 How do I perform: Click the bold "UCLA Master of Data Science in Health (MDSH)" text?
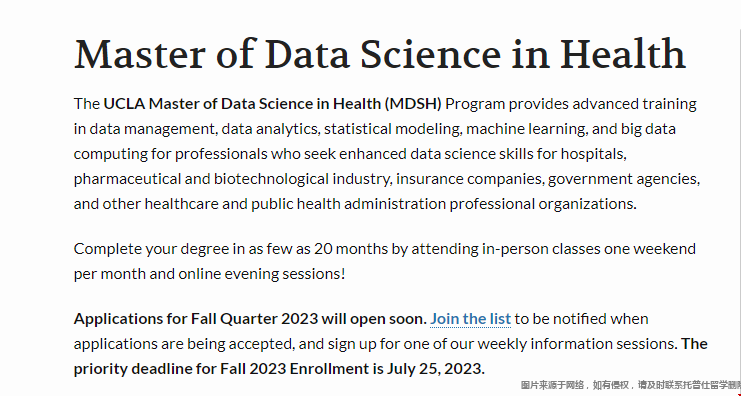(x=272, y=104)
